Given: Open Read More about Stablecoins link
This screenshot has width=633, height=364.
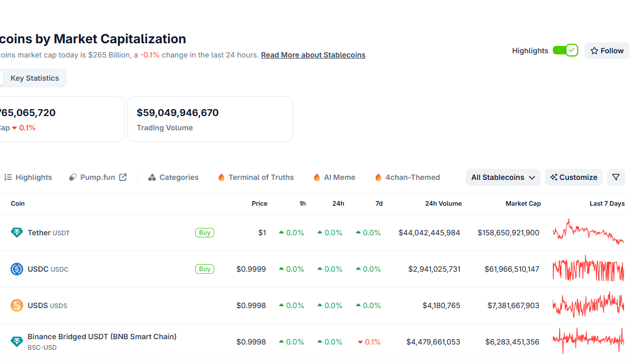Looking at the screenshot, I should coord(313,55).
